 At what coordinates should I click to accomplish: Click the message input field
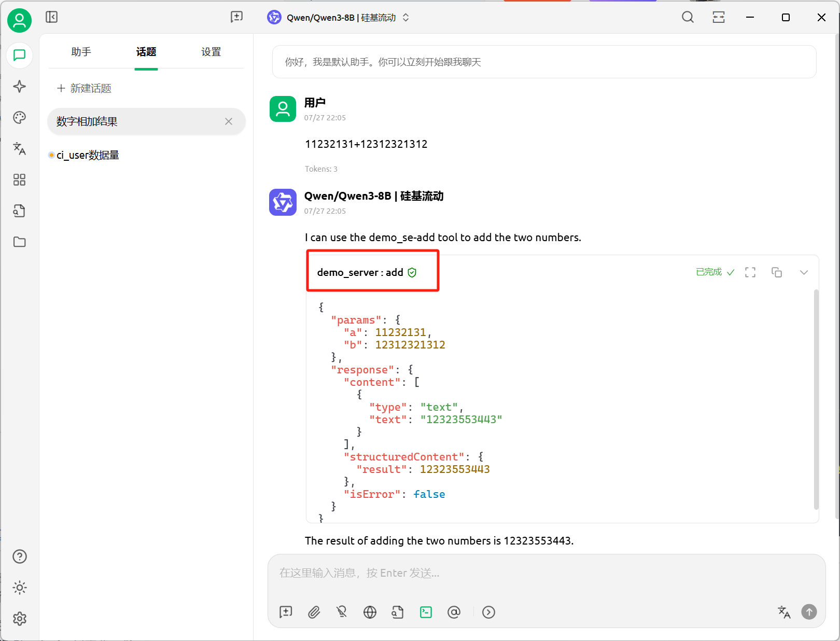[545, 573]
